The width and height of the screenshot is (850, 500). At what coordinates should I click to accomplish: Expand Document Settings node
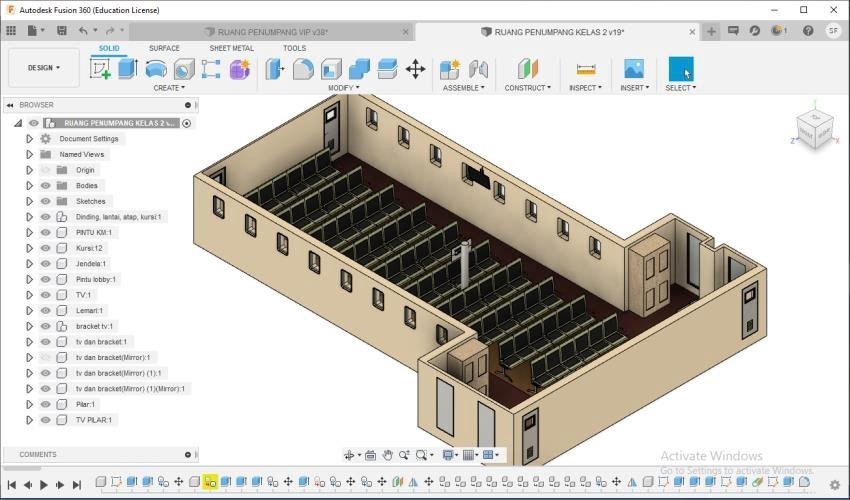(29, 139)
